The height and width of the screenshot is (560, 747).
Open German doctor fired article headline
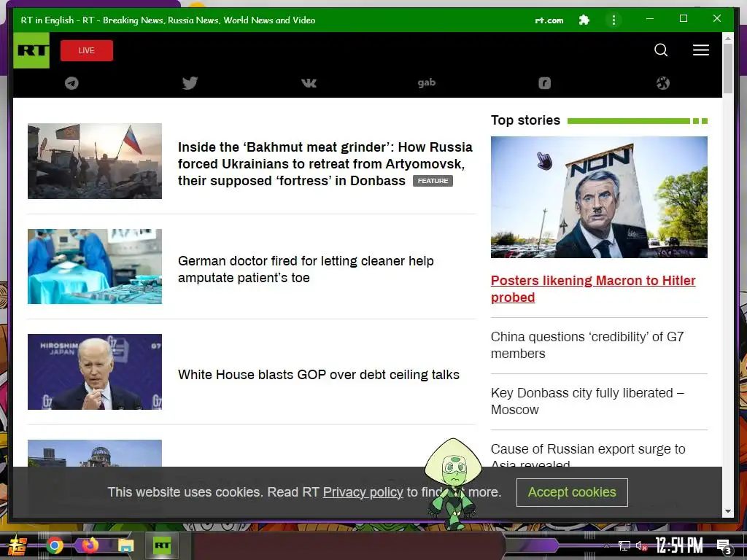click(x=306, y=269)
